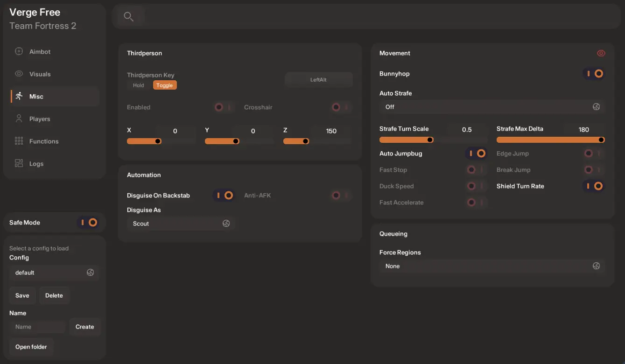Enable the Fast Stop toggle
This screenshot has width=625, height=364.
point(477,170)
